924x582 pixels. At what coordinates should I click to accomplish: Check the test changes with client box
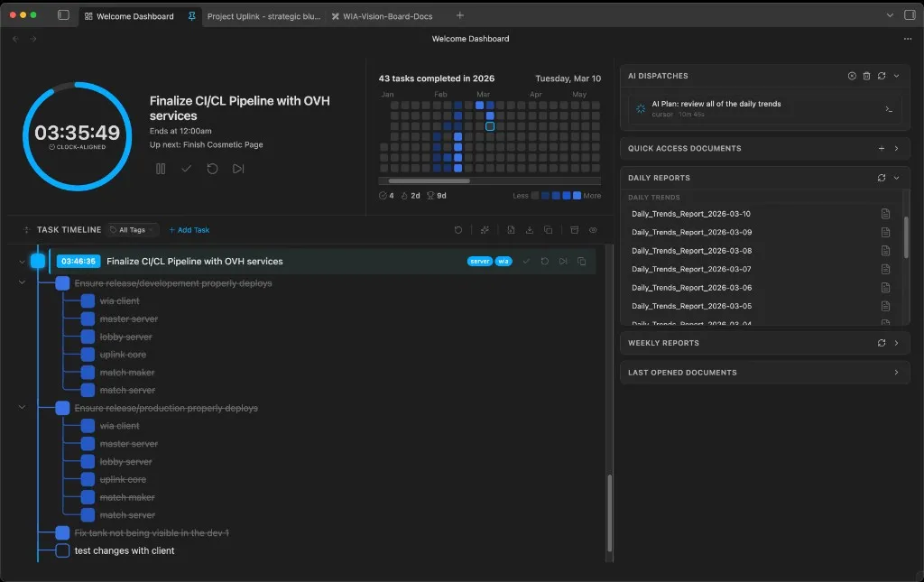pyautogui.click(x=62, y=550)
